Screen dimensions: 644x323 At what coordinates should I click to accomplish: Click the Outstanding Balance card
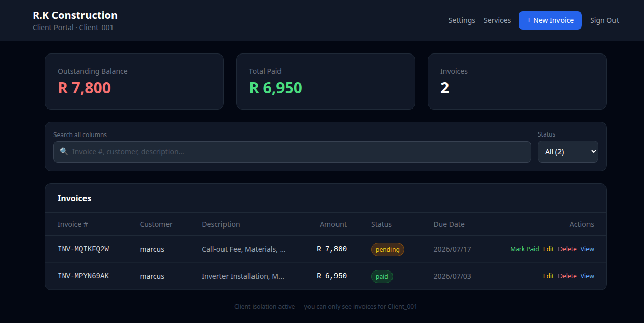point(134,82)
